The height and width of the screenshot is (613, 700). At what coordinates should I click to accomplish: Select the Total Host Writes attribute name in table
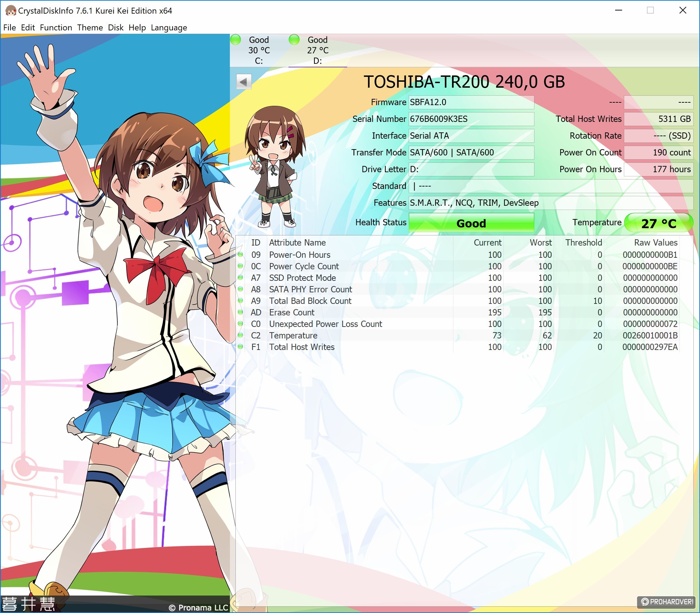click(x=302, y=347)
